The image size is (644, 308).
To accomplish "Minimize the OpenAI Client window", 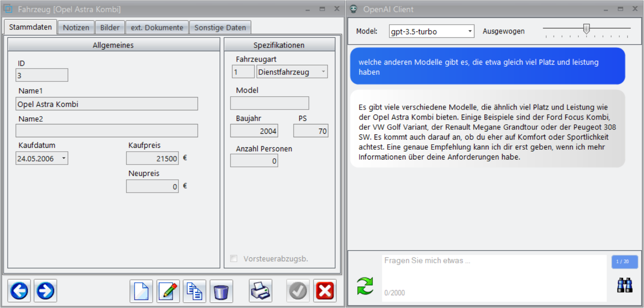I will click(x=605, y=9).
